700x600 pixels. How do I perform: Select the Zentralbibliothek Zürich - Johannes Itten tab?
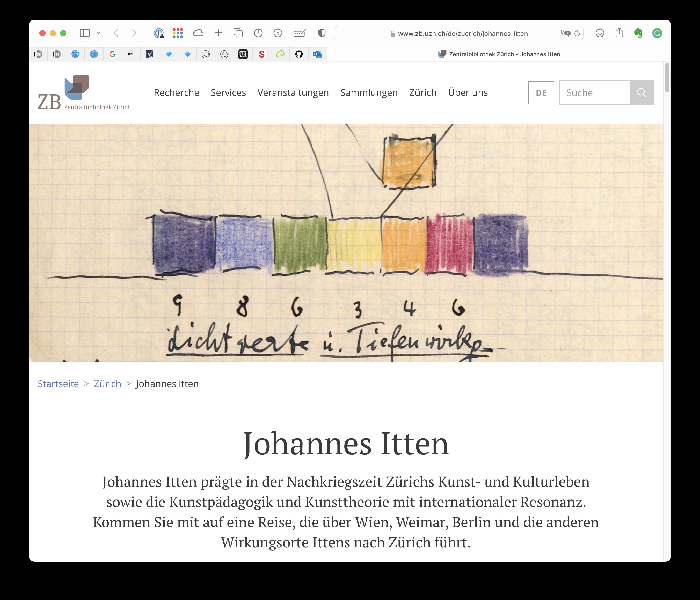499,54
